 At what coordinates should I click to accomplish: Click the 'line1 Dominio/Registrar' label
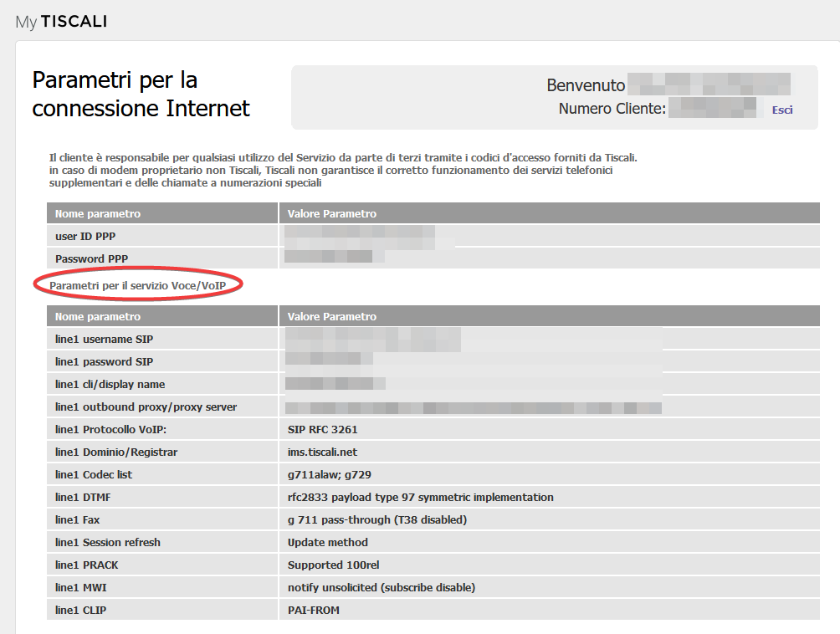click(x=115, y=452)
